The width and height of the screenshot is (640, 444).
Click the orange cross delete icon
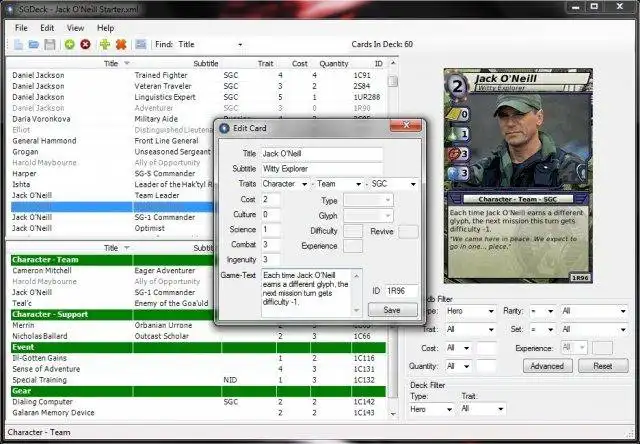[121, 44]
